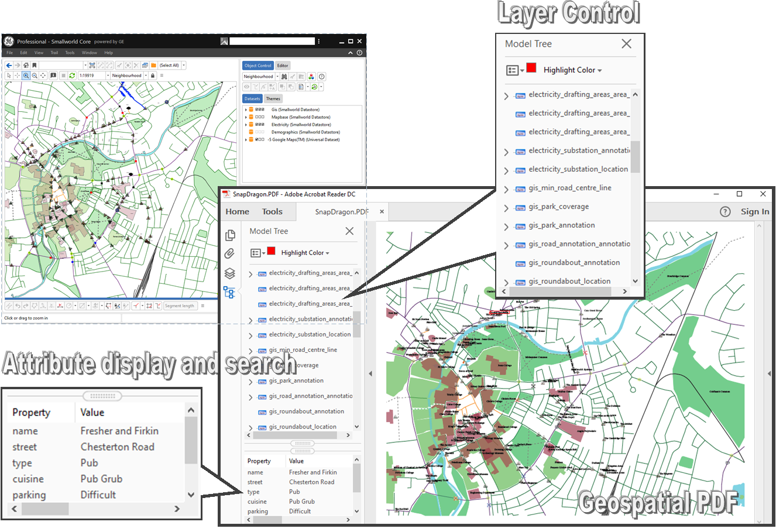Expand the Electricity Smallworld Datastore row
The height and width of the screenshot is (532, 776).
246,125
